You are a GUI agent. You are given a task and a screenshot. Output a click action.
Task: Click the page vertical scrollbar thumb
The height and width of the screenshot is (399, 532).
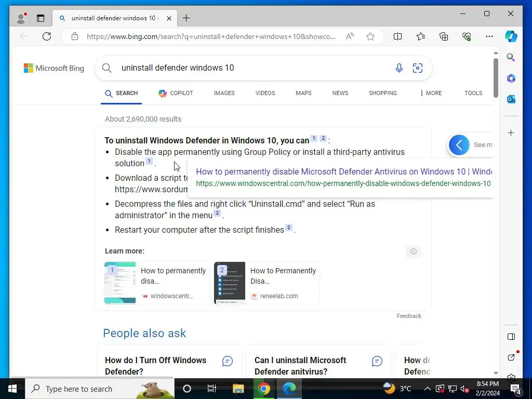click(x=496, y=78)
